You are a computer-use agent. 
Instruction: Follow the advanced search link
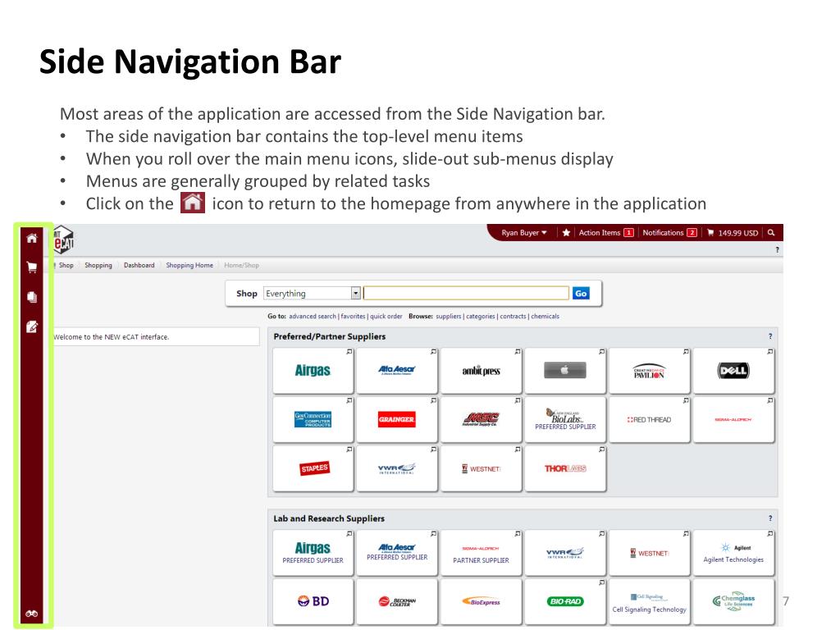pyautogui.click(x=313, y=316)
